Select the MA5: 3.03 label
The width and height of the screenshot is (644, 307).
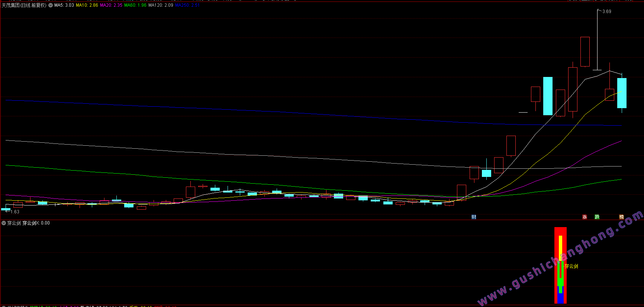[64, 5]
